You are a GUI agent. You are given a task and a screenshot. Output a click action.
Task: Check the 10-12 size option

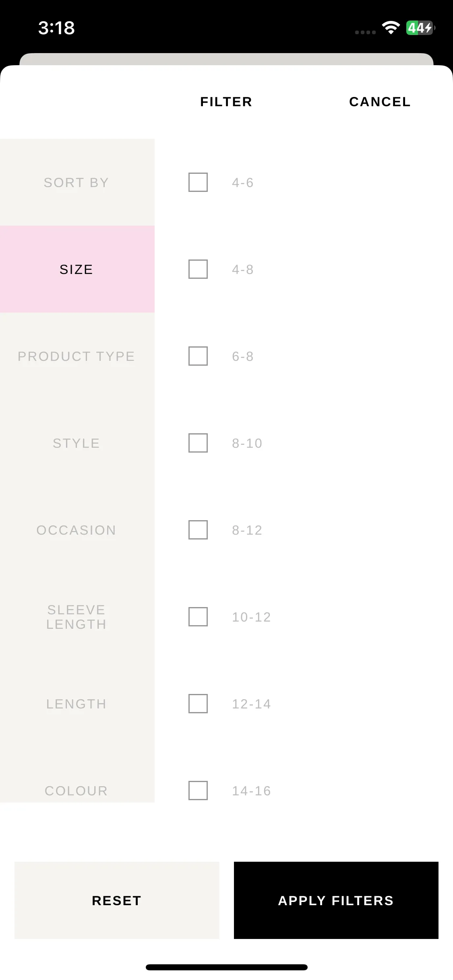point(198,617)
